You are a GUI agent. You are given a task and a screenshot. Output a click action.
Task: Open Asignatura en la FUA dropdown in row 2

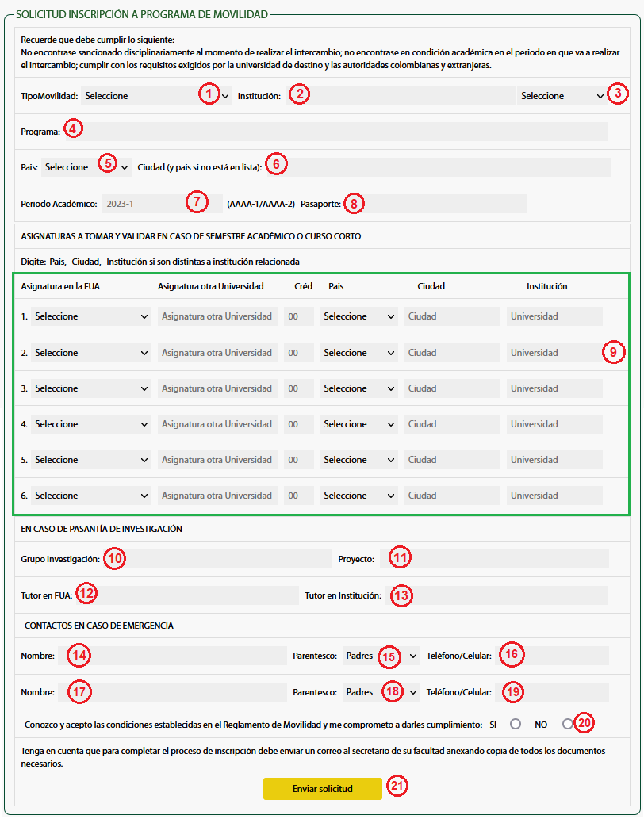[x=91, y=353]
